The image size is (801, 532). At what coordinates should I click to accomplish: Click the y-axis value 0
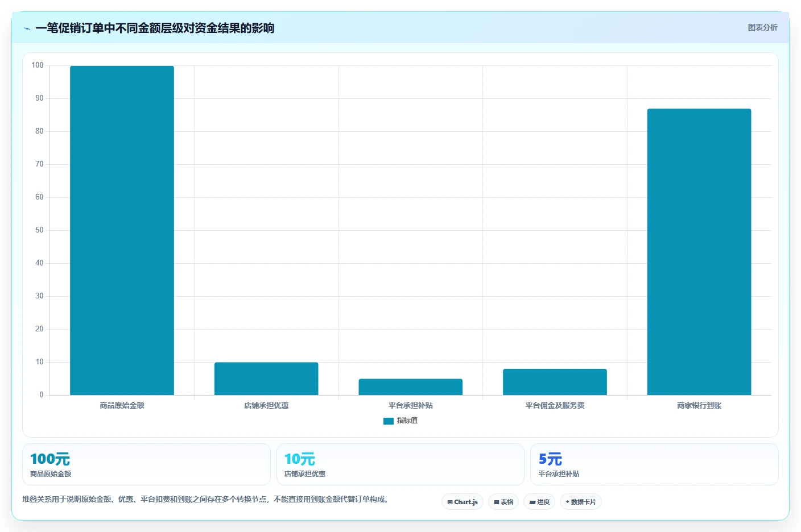tap(42, 395)
